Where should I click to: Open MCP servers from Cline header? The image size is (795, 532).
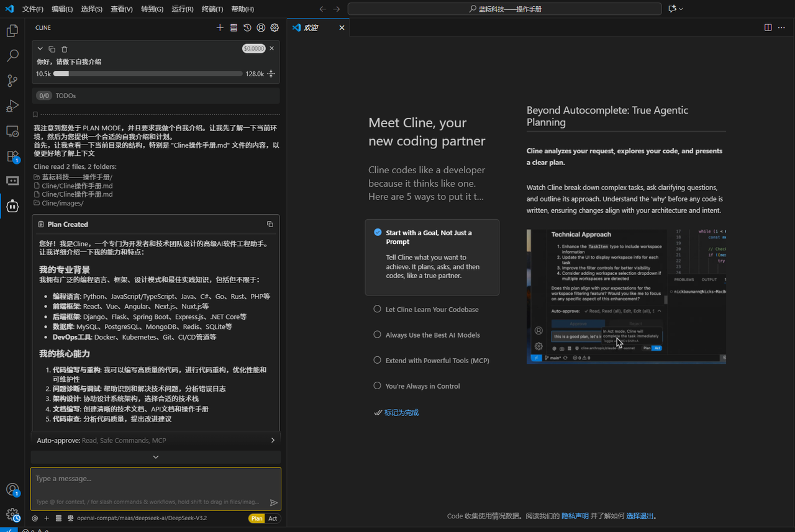tap(234, 27)
